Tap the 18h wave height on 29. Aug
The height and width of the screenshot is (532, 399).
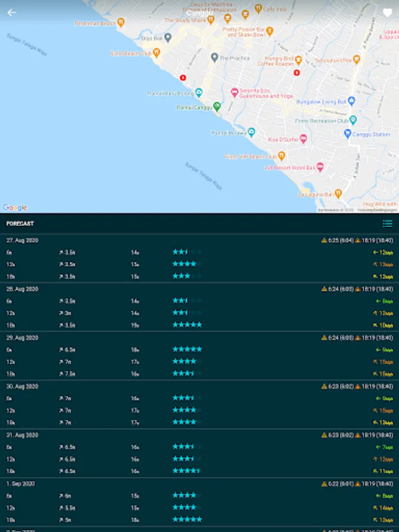[67, 374]
